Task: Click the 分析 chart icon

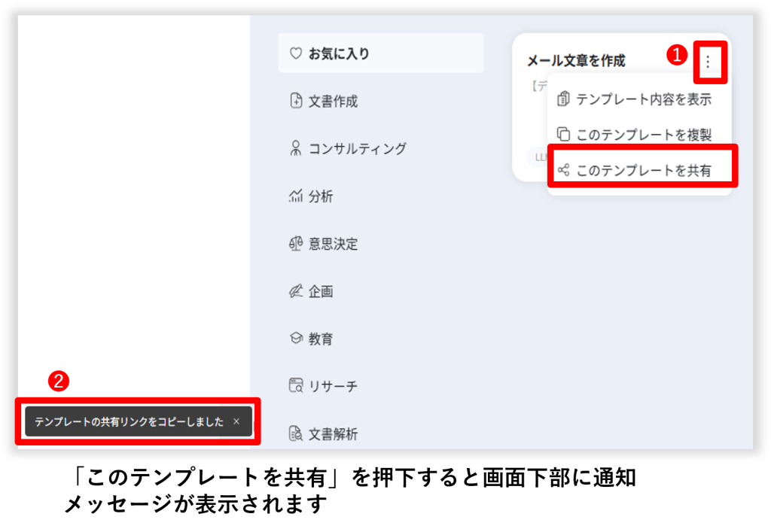Action: 296,196
